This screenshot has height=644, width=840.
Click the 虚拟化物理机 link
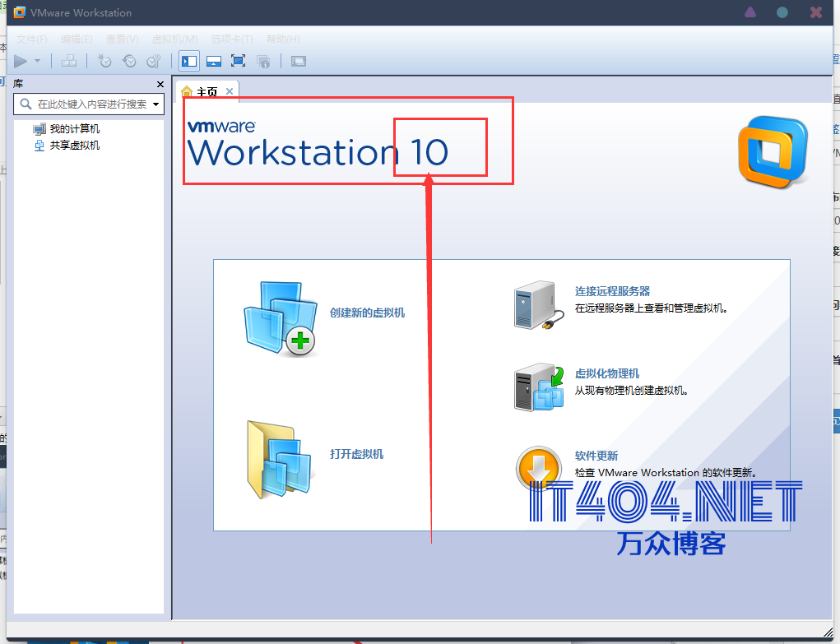(607, 373)
